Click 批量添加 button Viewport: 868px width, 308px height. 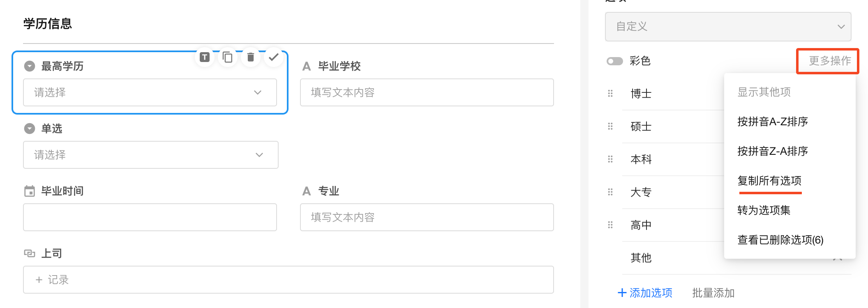[x=713, y=293]
